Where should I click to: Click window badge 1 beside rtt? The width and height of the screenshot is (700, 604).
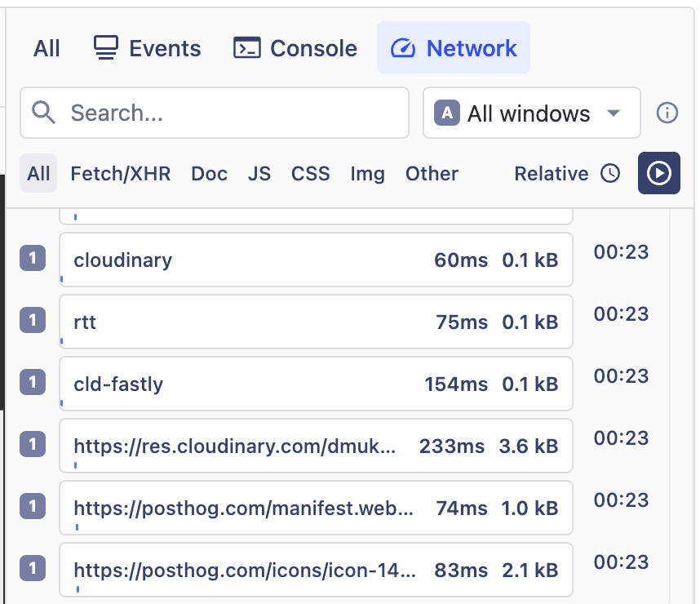click(33, 320)
